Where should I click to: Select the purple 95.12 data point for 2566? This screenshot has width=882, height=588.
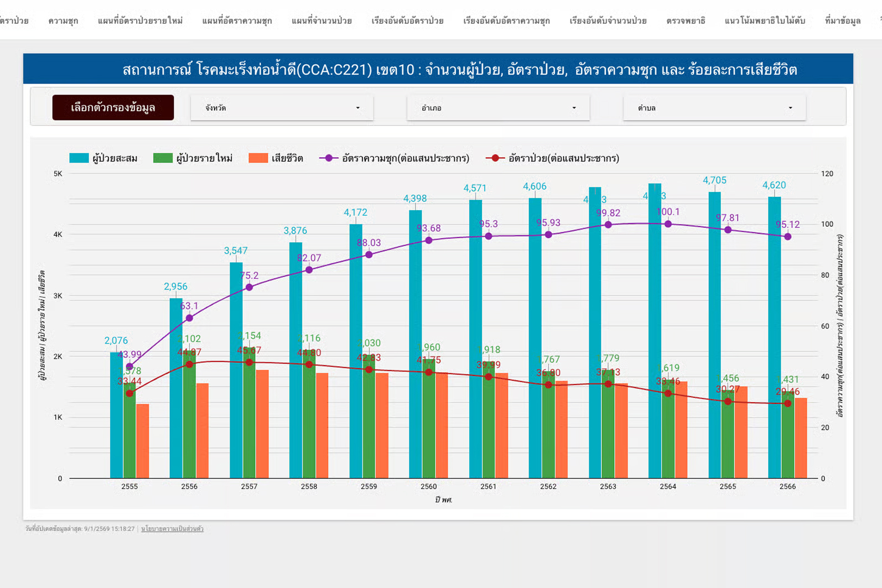coord(788,237)
